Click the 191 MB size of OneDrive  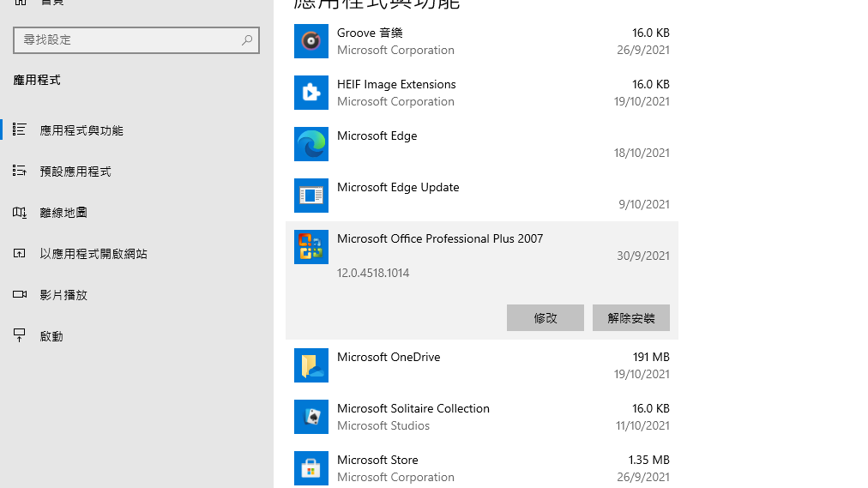point(651,357)
